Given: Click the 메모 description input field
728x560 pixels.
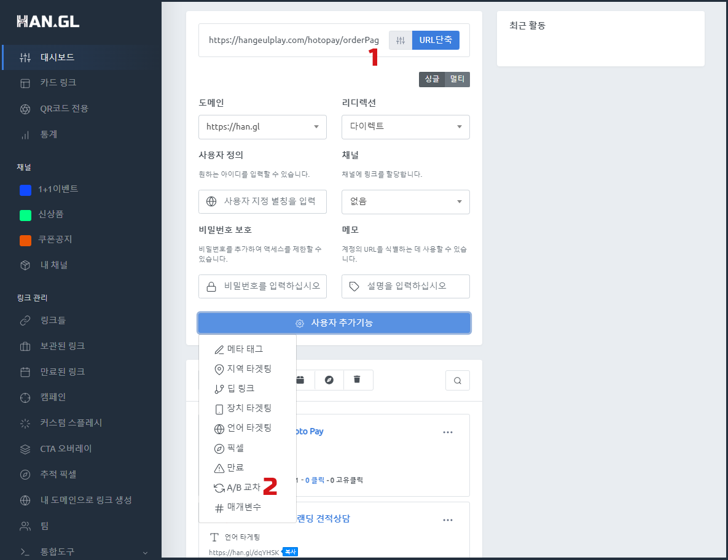Looking at the screenshot, I should pyautogui.click(x=405, y=286).
